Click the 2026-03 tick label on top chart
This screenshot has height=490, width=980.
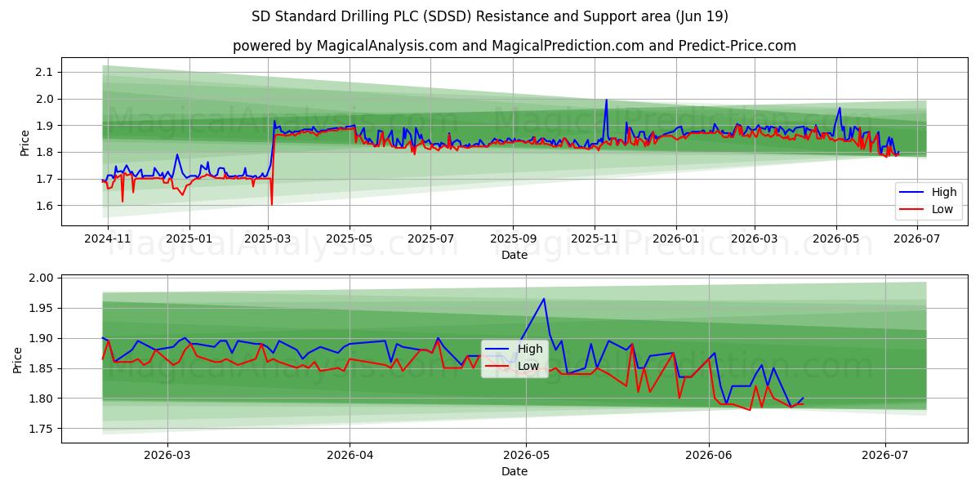755,239
